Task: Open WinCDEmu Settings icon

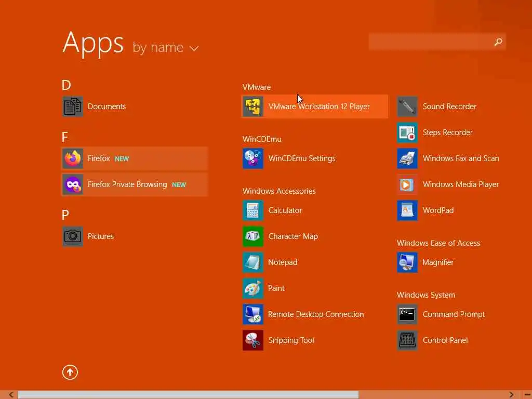Action: (x=253, y=158)
